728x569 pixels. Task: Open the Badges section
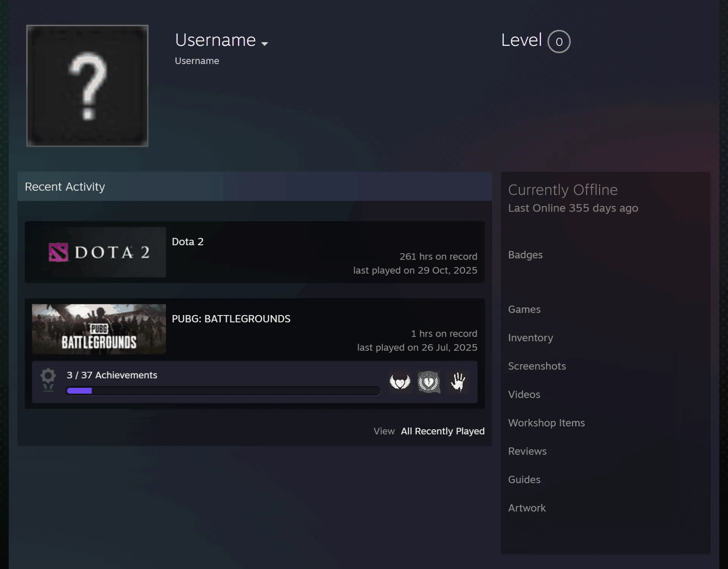(525, 255)
